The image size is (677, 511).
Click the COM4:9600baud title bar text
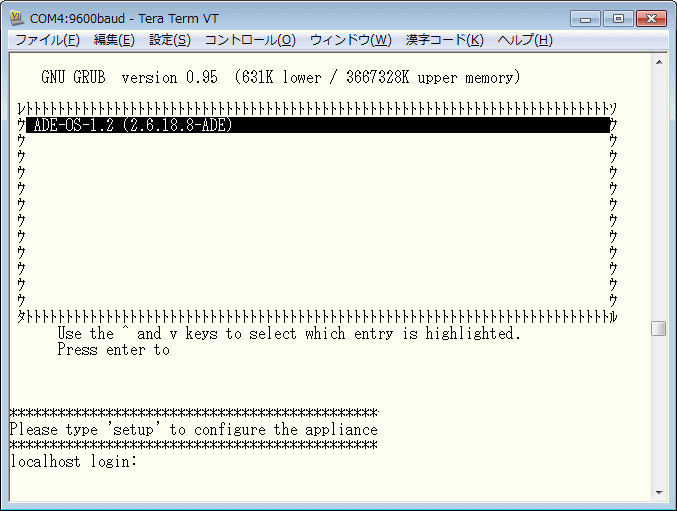click(x=124, y=18)
